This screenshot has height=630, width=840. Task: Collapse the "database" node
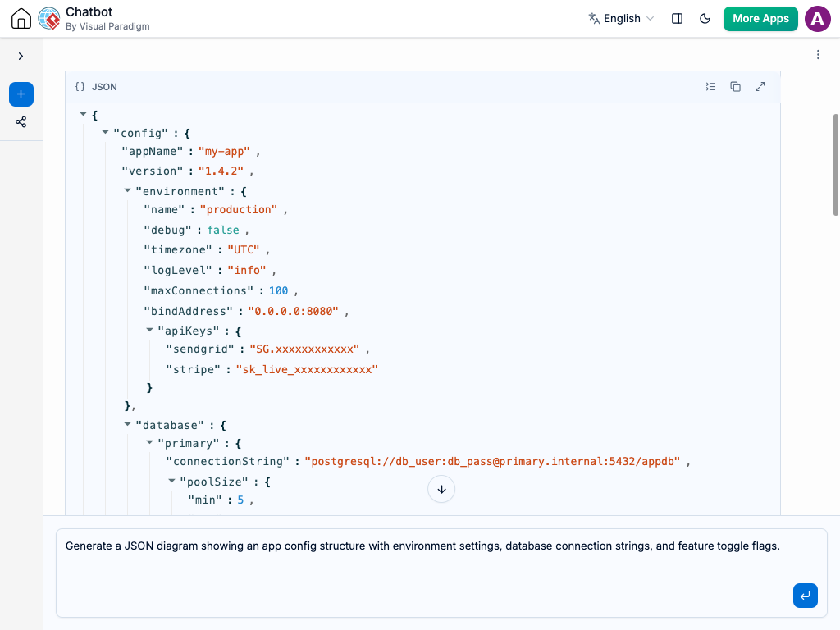[x=127, y=424]
